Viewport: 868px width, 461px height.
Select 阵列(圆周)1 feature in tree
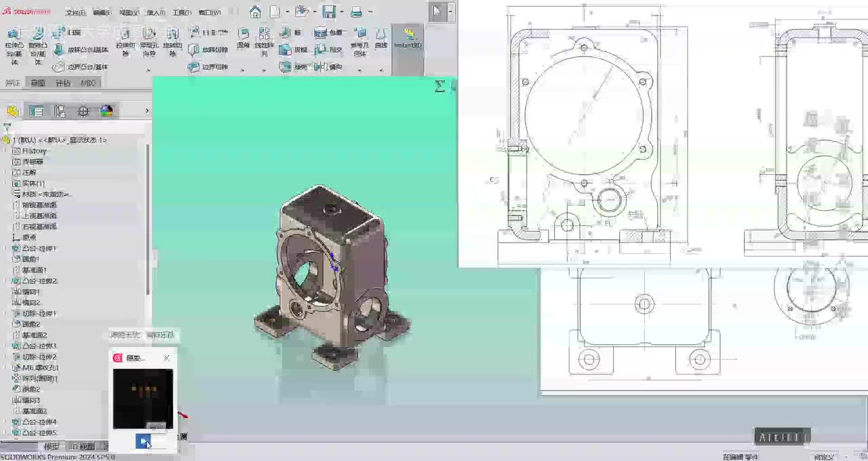coord(40,378)
